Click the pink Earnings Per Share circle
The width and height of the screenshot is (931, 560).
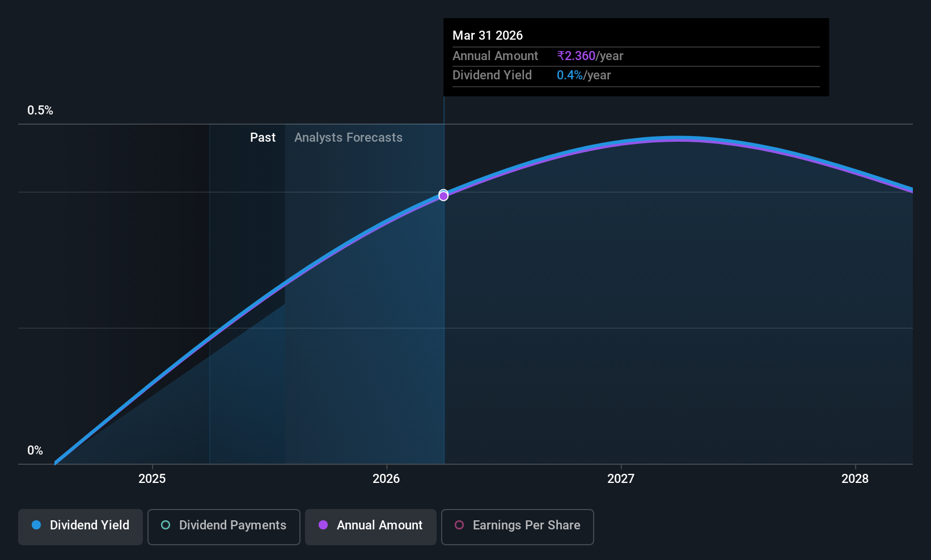pos(459,525)
